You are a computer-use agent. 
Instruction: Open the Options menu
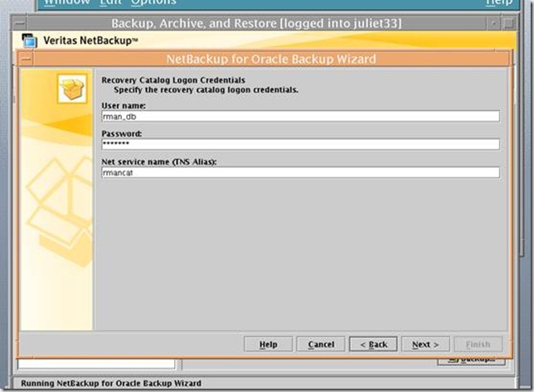tap(153, 2)
